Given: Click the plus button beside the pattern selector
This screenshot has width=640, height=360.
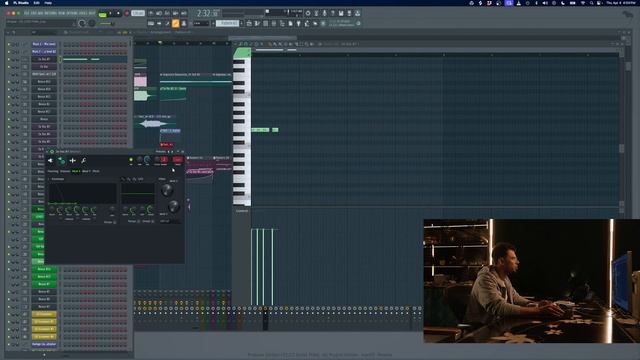Looking at the screenshot, I should coord(241,23).
